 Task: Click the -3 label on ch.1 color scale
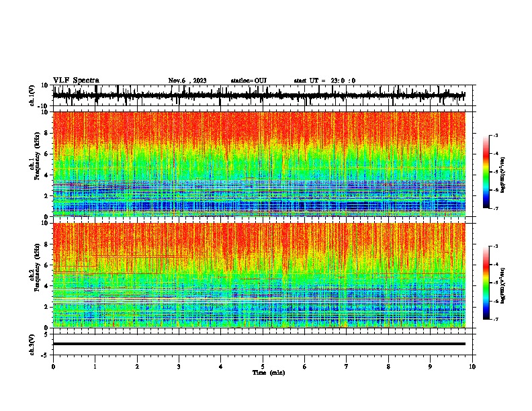click(x=495, y=135)
